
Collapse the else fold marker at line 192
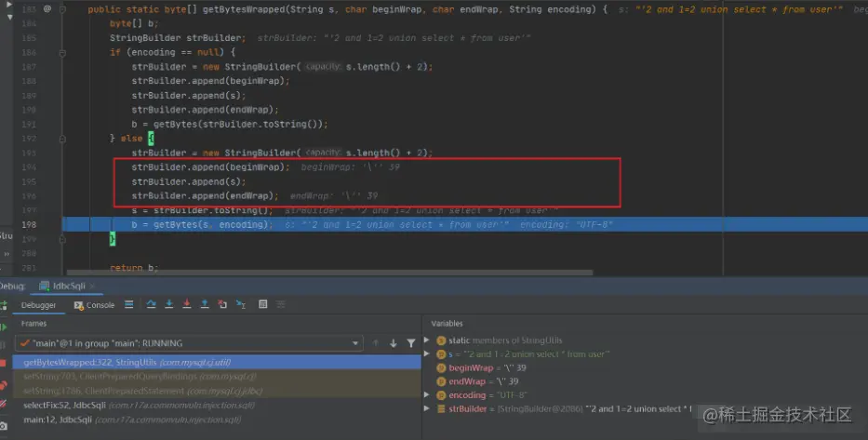tap(62, 139)
